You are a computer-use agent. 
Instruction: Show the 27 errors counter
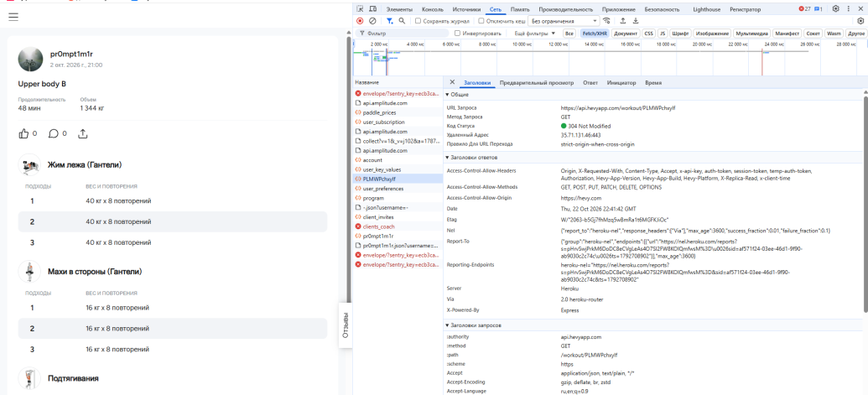[805, 9]
